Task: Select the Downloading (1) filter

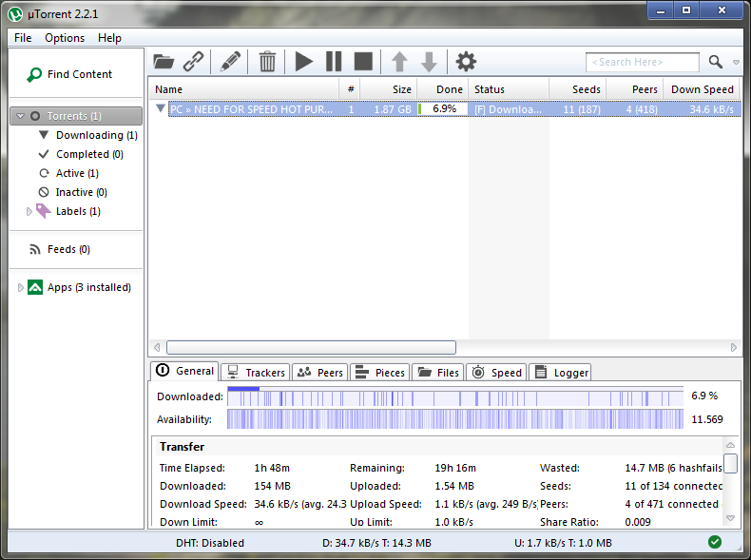Action: [x=88, y=135]
